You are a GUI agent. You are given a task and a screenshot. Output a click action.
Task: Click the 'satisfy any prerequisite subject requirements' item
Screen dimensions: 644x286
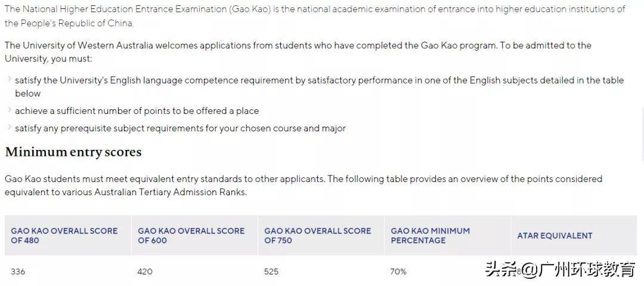pyautogui.click(x=180, y=128)
